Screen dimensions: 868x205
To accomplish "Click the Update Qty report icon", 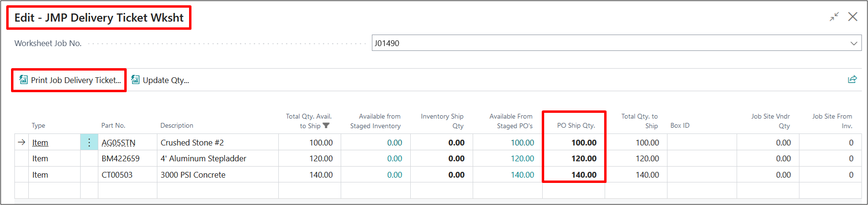I will point(135,80).
